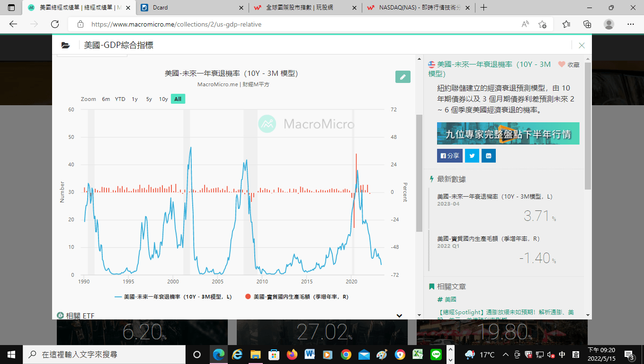
Task: Click the chart panel vertical scrollbar
Action: (x=419, y=173)
